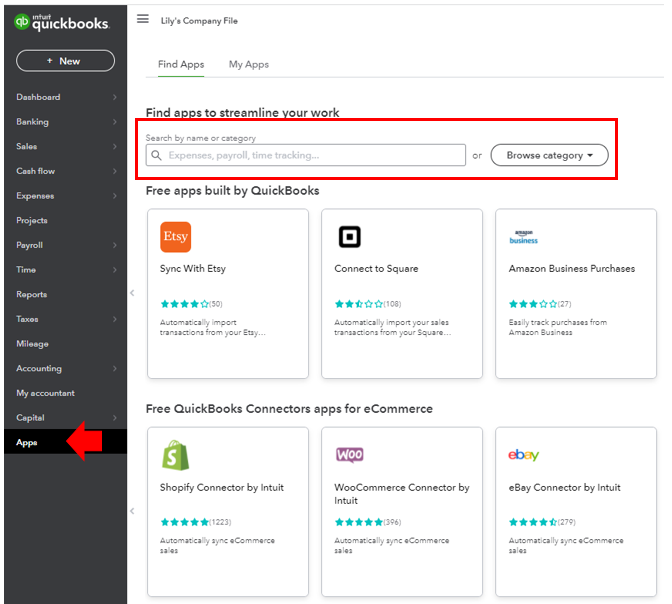
Task: Click Amazon Business Purchases star rating
Action: click(x=533, y=304)
